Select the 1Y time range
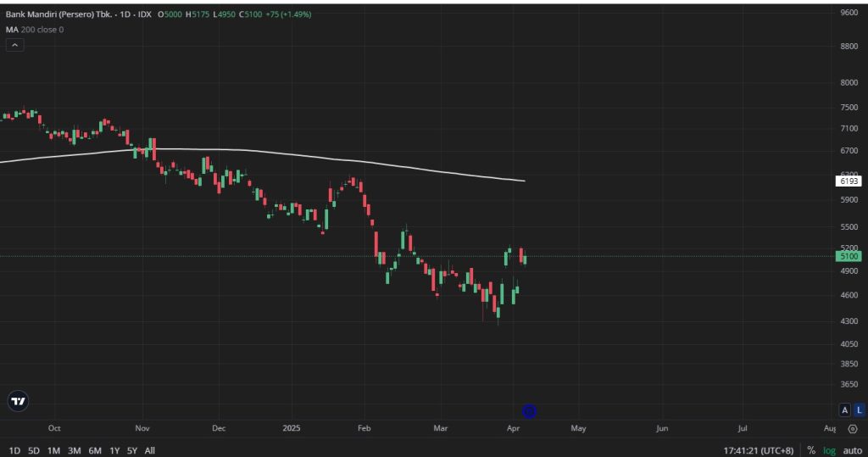The image size is (868, 457). tap(114, 450)
